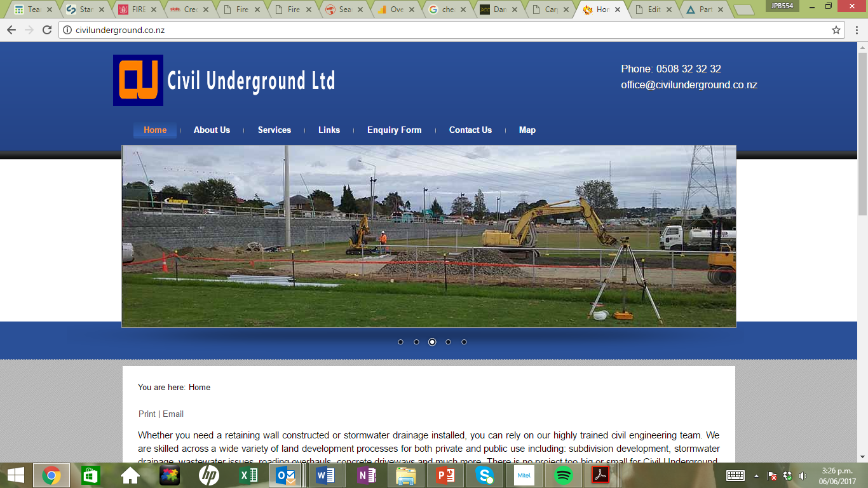Click the browser back arrow
The width and height of the screenshot is (868, 488).
[x=11, y=30]
